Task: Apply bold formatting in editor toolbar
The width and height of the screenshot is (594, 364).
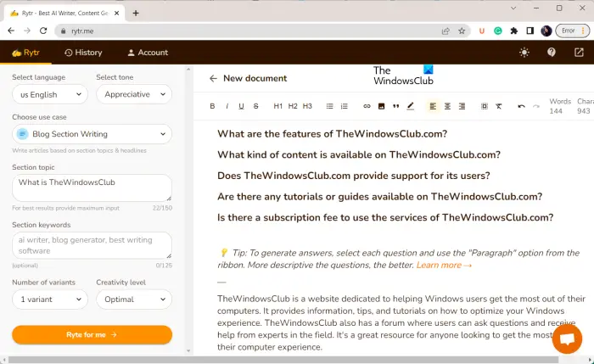Action: 212,106
